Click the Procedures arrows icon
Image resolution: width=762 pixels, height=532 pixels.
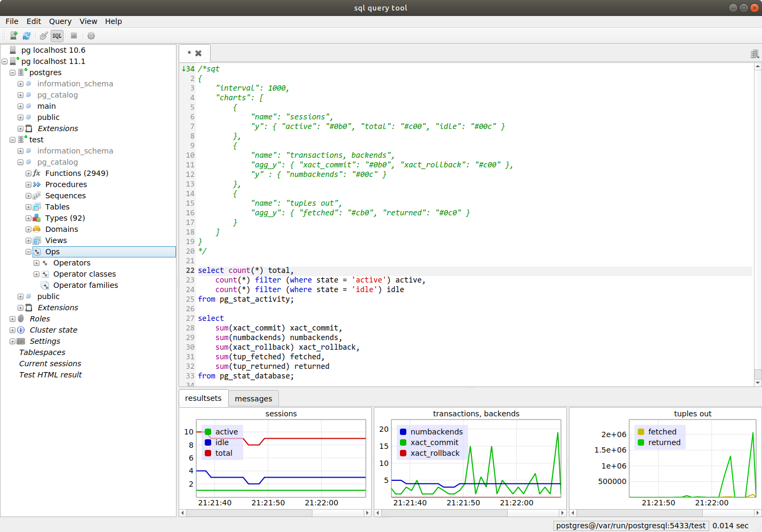(x=37, y=184)
